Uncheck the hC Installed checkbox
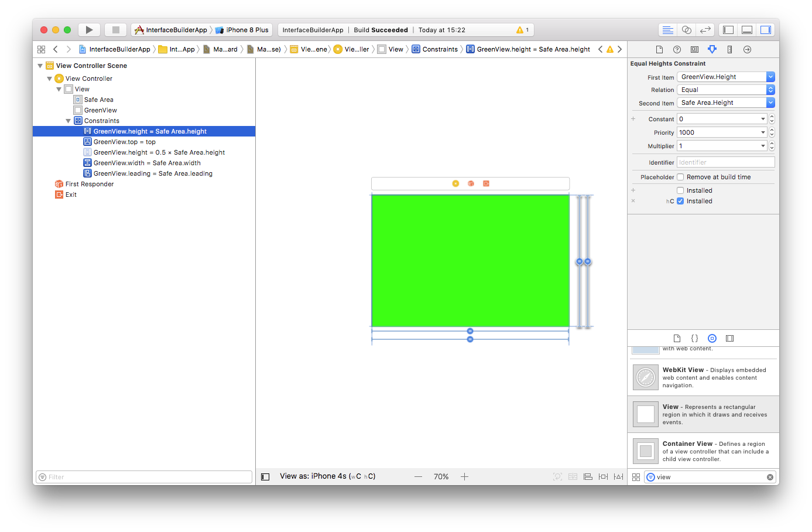 (680, 201)
